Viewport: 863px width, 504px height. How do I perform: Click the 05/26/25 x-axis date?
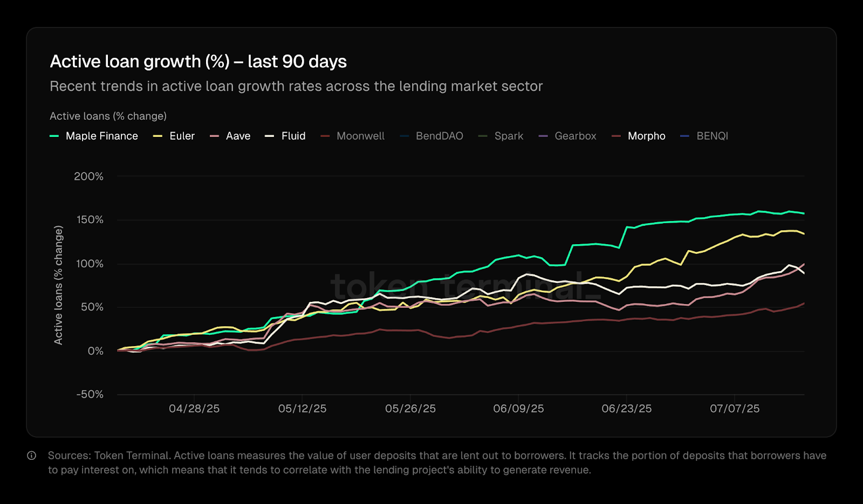410,409
